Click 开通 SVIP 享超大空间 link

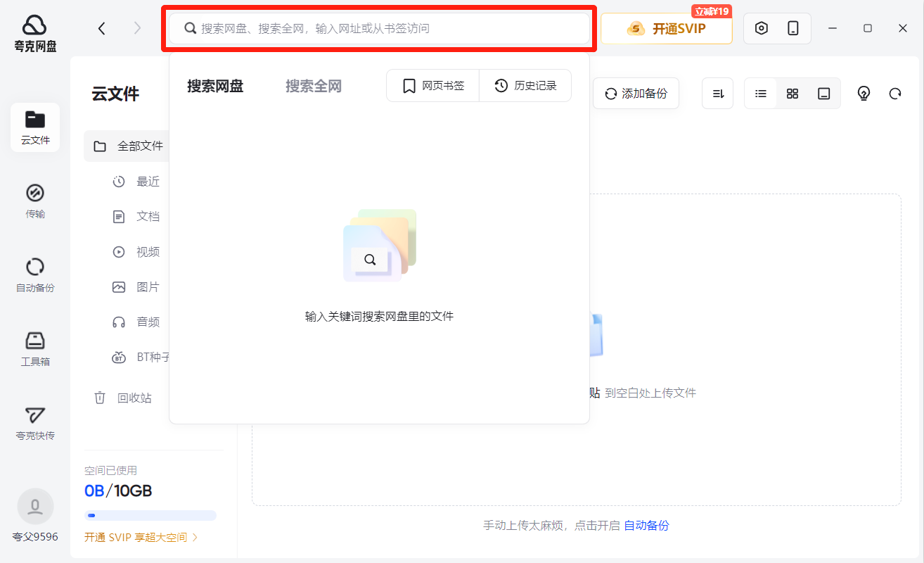(141, 538)
